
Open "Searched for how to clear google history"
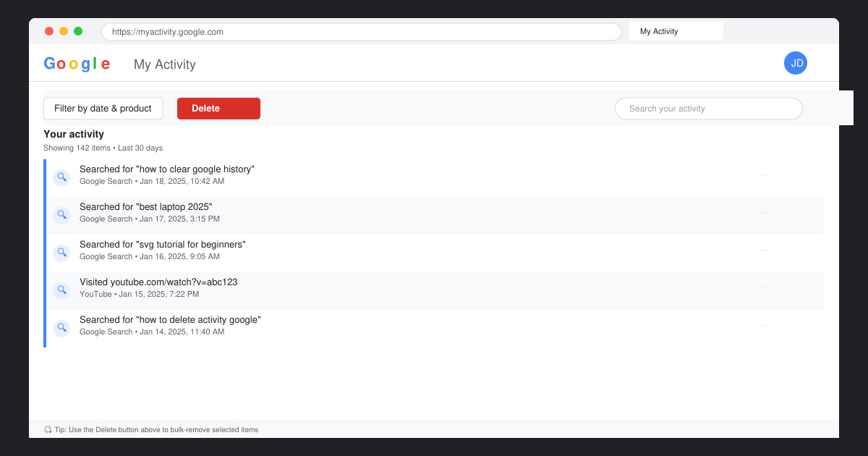click(x=167, y=169)
